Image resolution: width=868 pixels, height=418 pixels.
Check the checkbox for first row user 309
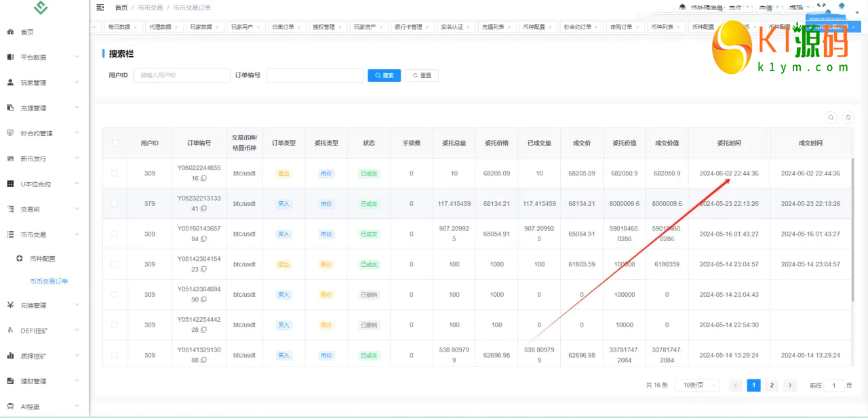115,173
